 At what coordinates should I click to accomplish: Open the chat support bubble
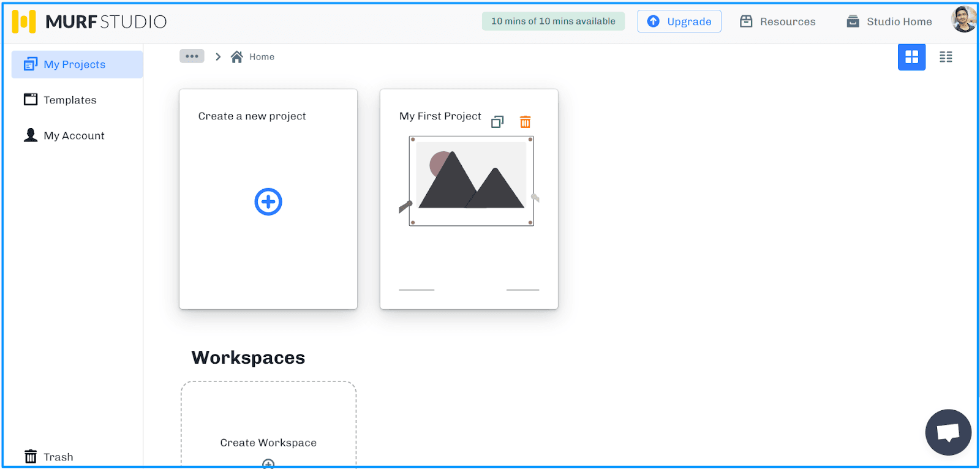(948, 432)
